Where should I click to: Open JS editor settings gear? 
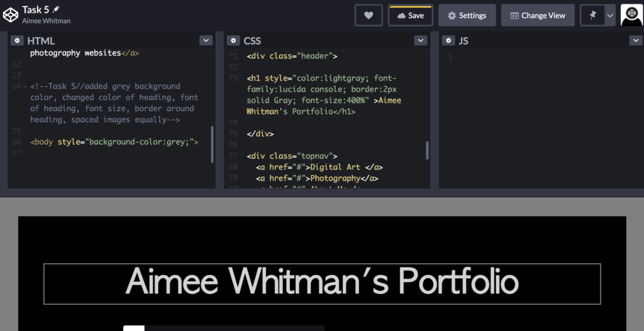448,40
